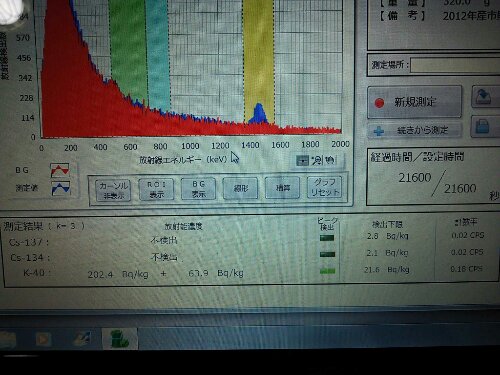Click the blue printer icon button
The width and height of the screenshot is (500, 375).
(x=485, y=127)
